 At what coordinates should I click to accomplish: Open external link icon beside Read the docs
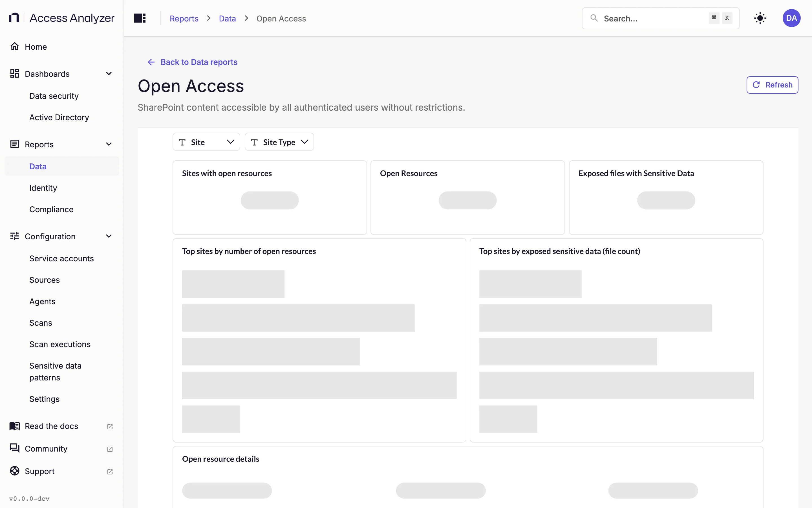pos(110,427)
